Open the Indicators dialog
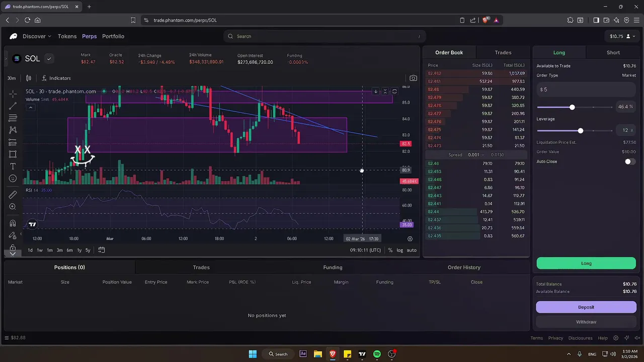Screen dimensions: 644x362 tap(56, 78)
